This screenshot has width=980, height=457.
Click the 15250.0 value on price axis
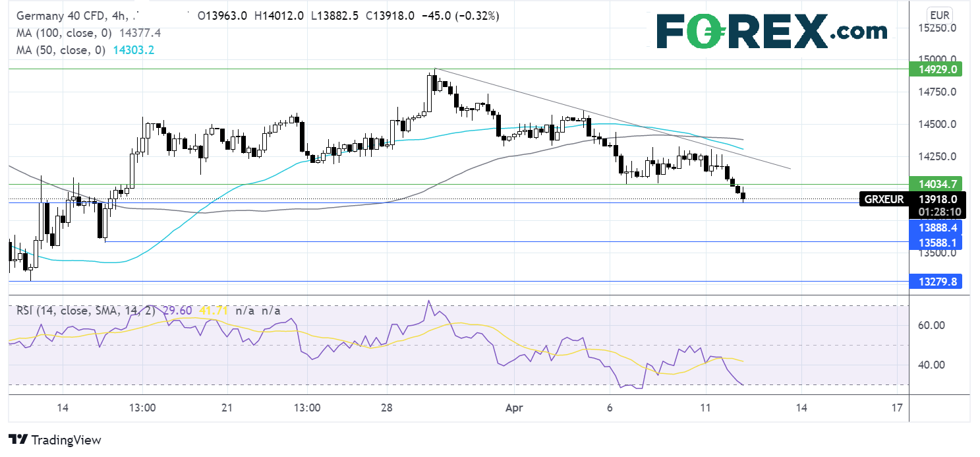point(935,28)
